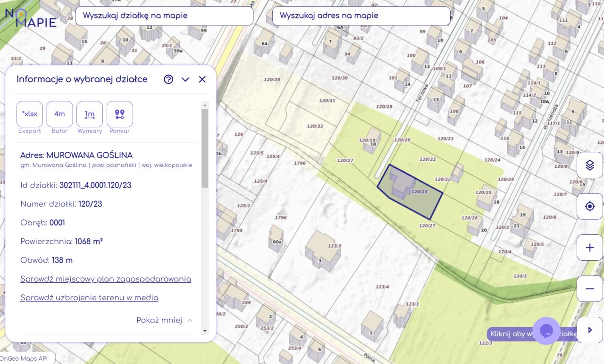Click parcel label 125/1 on map
Image resolution: width=604 pixels, height=364 pixels.
tap(243, 206)
